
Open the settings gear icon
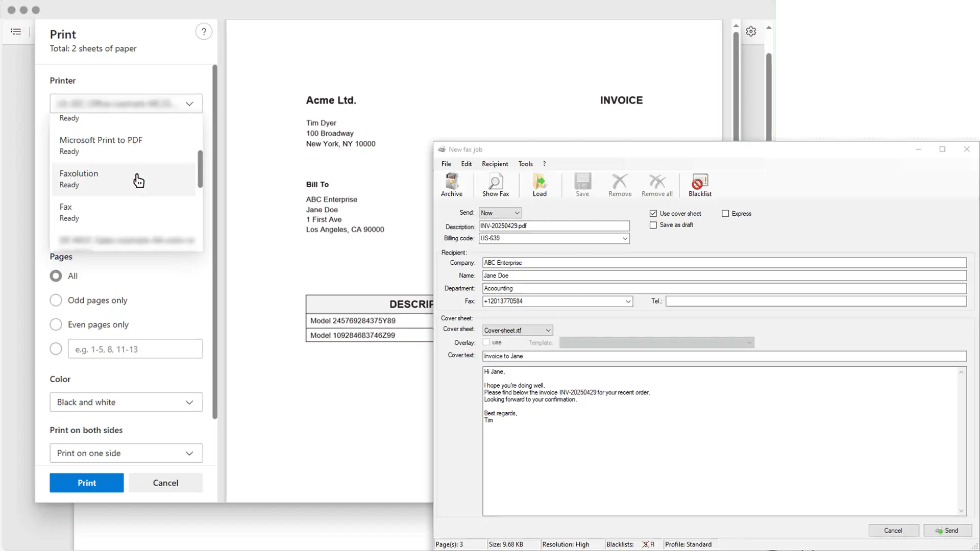[x=751, y=31]
